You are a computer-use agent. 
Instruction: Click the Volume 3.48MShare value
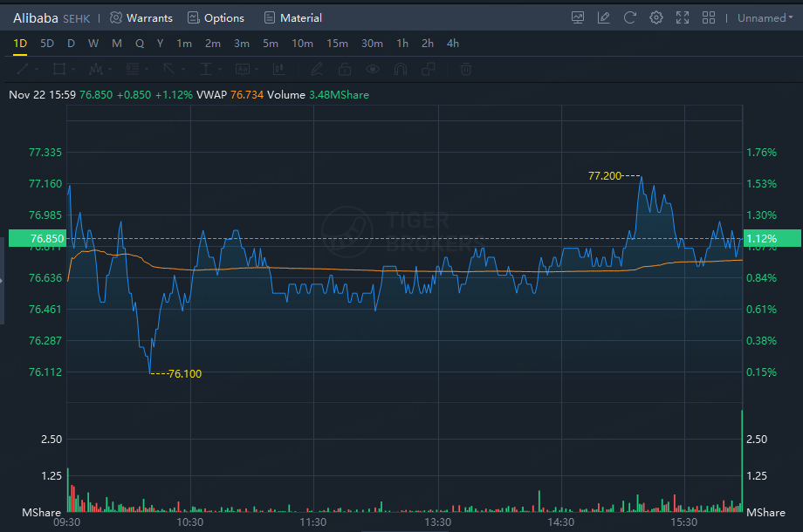tap(339, 95)
